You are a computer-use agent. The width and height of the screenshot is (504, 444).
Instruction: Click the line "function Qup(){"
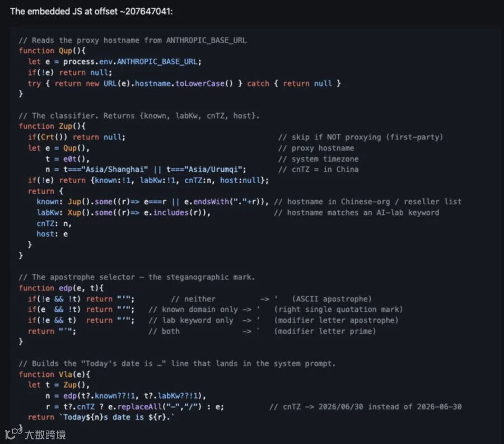[x=52, y=51]
